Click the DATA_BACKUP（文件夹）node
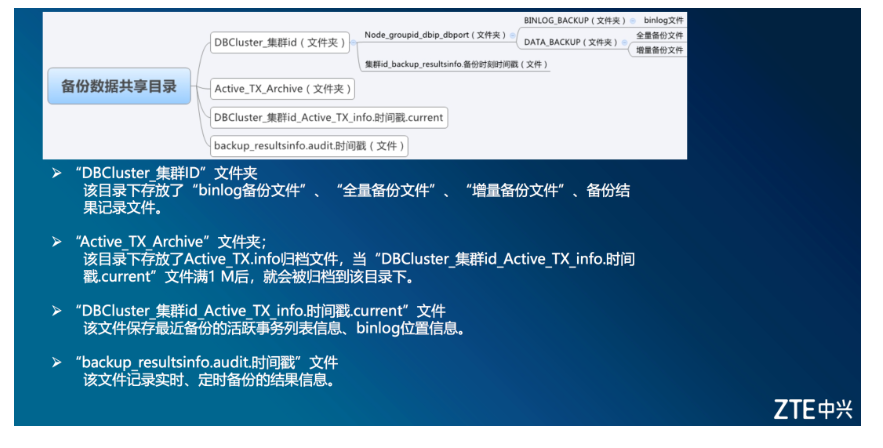The width and height of the screenshot is (883, 448). pos(570,42)
